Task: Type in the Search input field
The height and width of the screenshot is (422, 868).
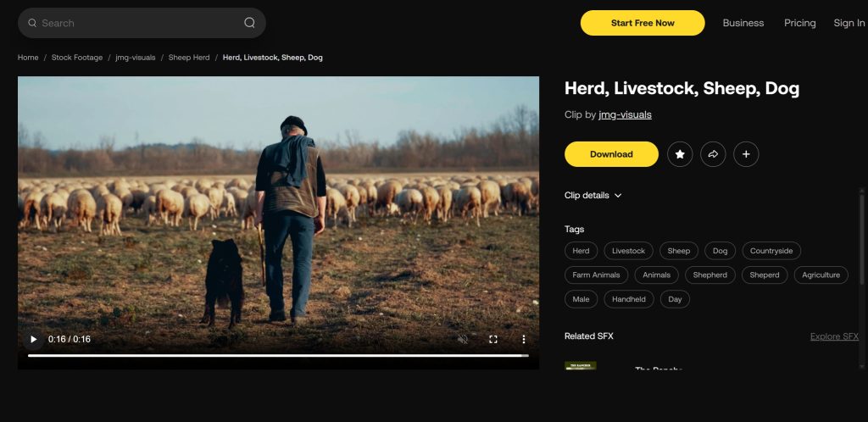Action: (136, 23)
